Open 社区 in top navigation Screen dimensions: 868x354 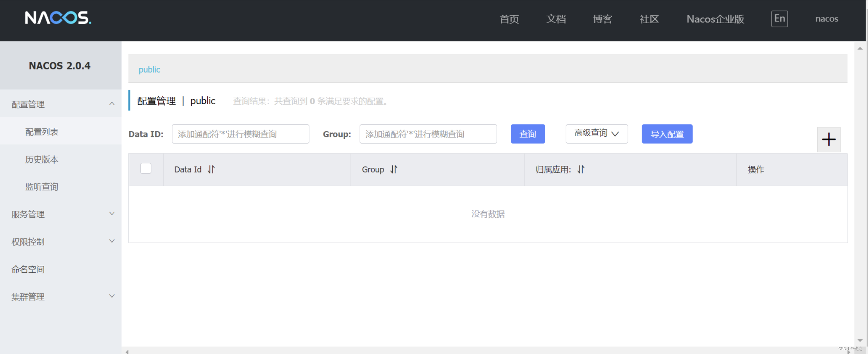tap(649, 19)
